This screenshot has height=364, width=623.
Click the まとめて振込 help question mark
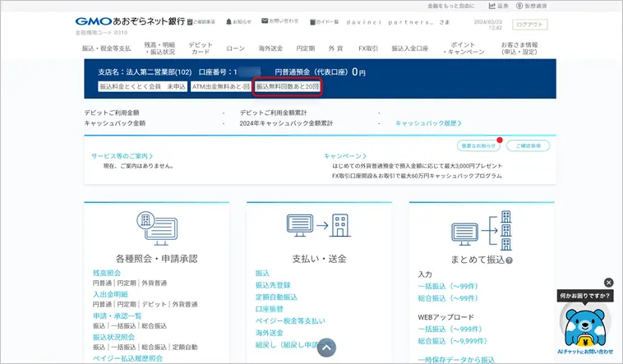click(x=509, y=260)
